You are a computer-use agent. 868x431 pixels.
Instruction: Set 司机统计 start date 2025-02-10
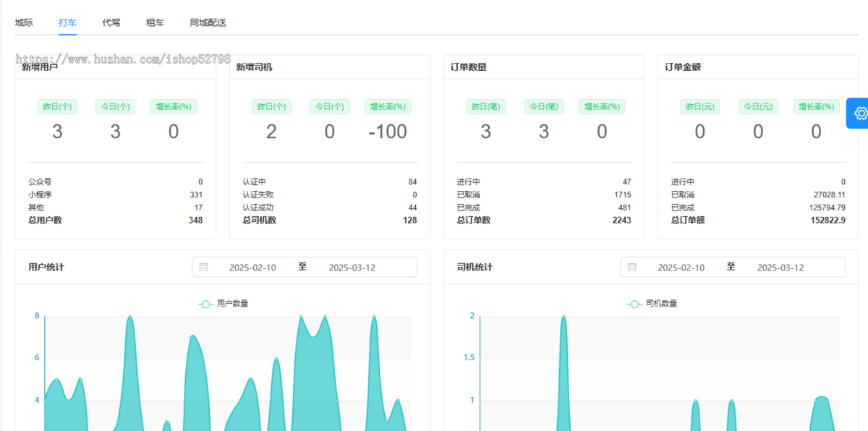[681, 268]
